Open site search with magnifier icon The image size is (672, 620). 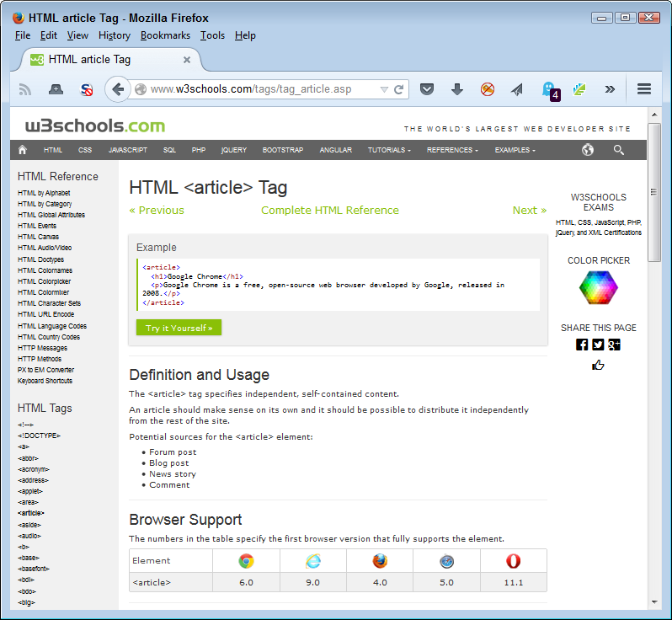(618, 150)
